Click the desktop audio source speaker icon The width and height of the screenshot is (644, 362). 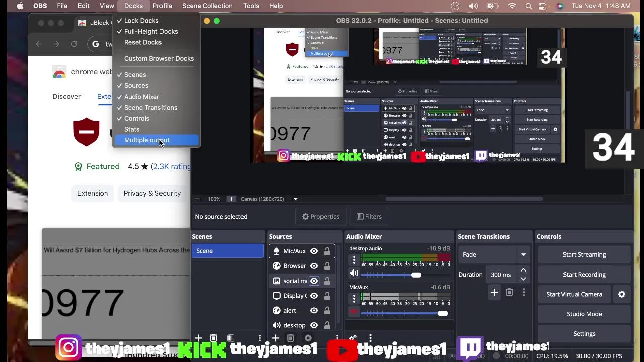276,325
